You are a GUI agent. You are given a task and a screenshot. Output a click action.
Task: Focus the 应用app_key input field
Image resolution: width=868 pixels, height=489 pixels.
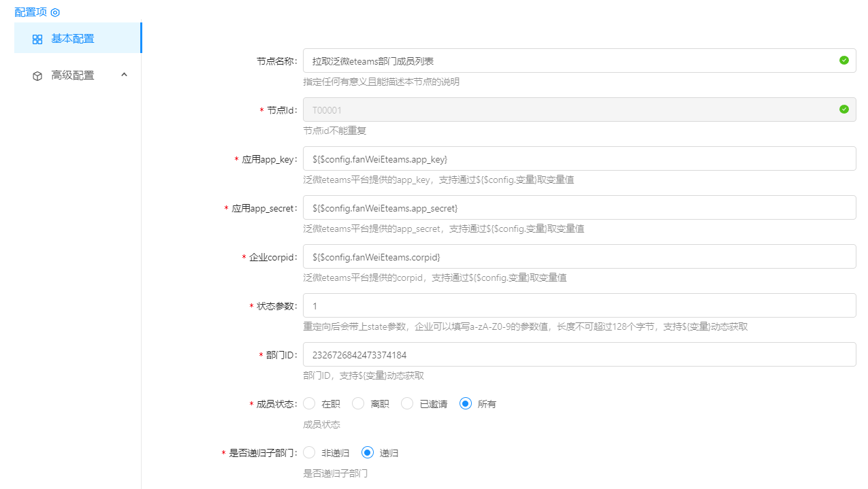(579, 158)
